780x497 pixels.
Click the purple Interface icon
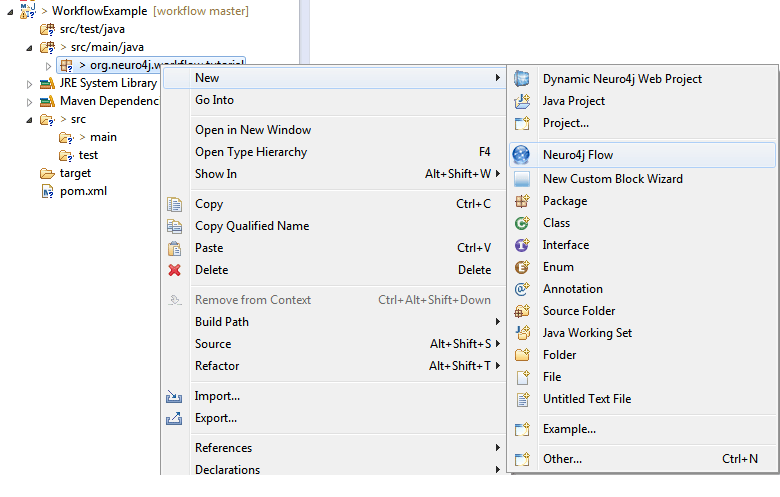[521, 245]
